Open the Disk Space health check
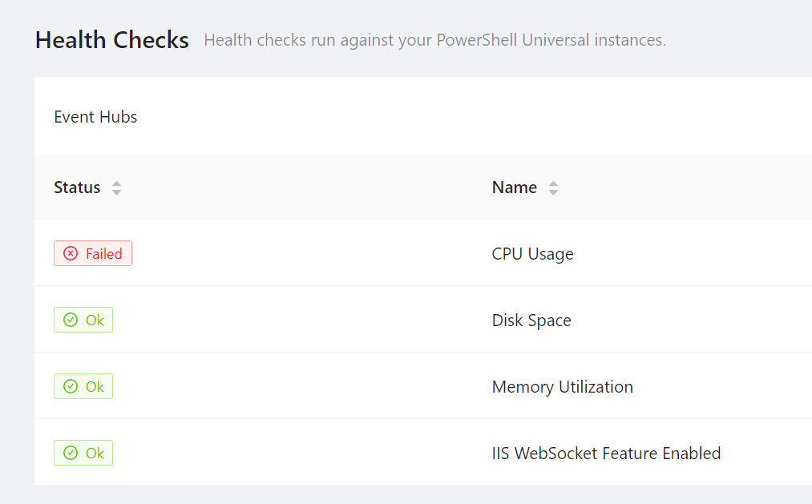This screenshot has width=812, height=504. point(531,321)
